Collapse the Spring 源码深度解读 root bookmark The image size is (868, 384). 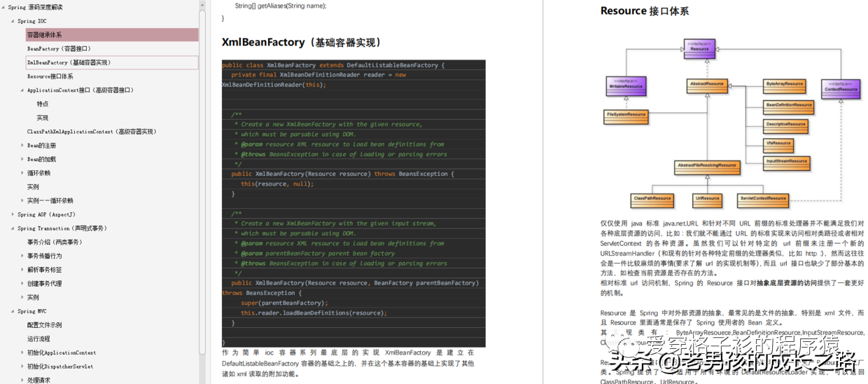coord(3,7)
